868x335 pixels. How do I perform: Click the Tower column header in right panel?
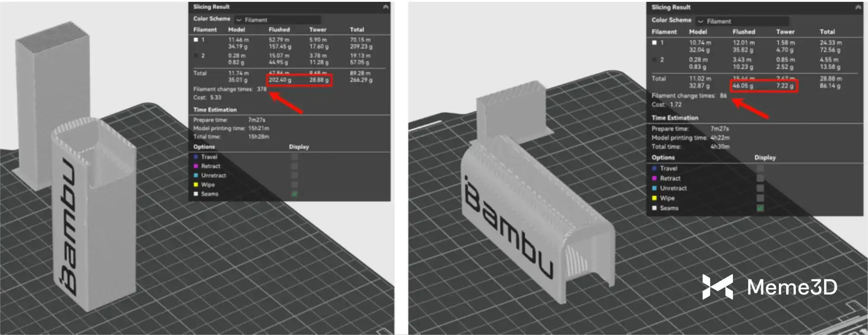point(785,32)
